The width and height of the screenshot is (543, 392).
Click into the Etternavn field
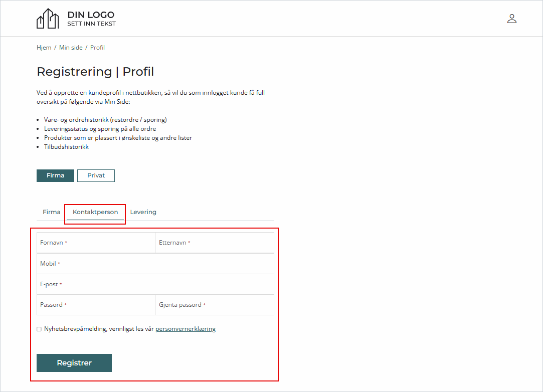[x=215, y=243]
